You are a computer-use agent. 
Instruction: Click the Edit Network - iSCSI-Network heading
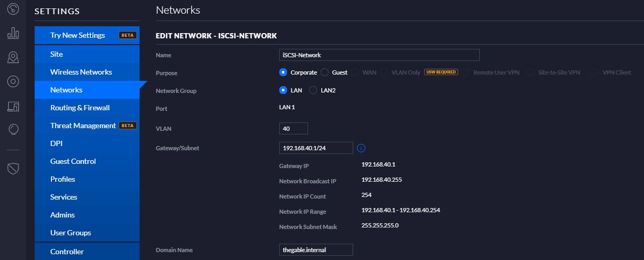click(216, 36)
